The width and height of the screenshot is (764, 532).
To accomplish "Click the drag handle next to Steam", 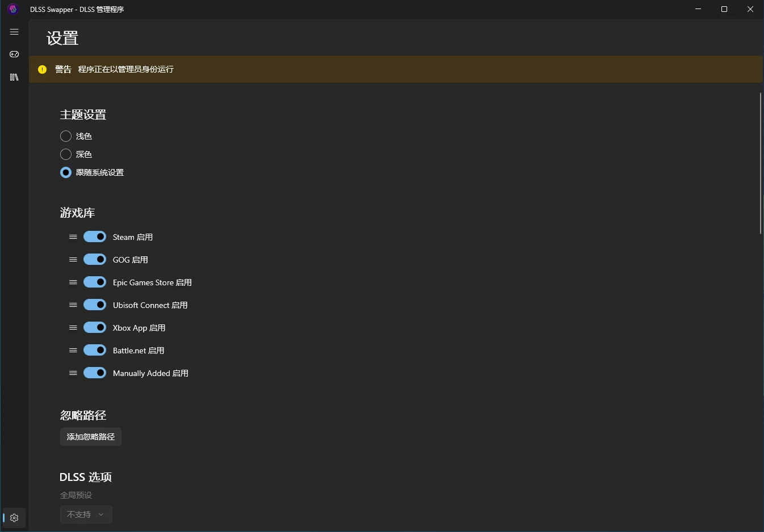I will tap(73, 237).
